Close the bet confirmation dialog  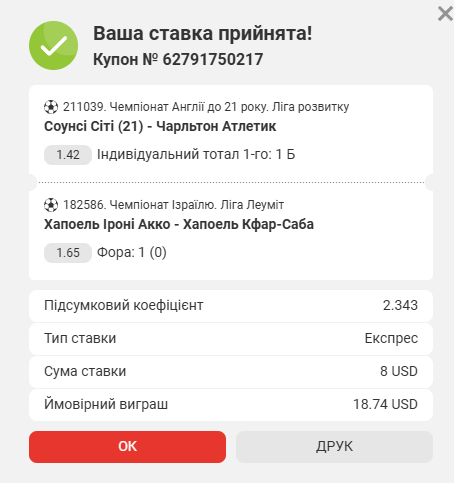445,14
